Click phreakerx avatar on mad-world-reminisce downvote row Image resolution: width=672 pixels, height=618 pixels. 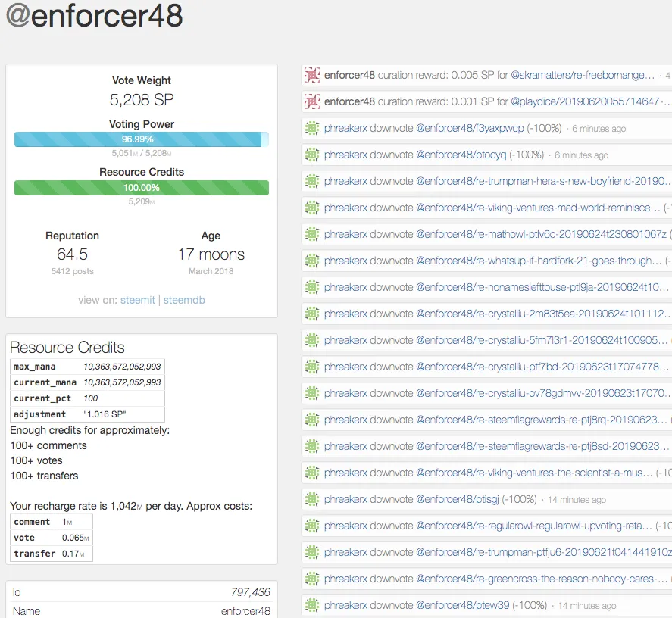click(x=312, y=208)
